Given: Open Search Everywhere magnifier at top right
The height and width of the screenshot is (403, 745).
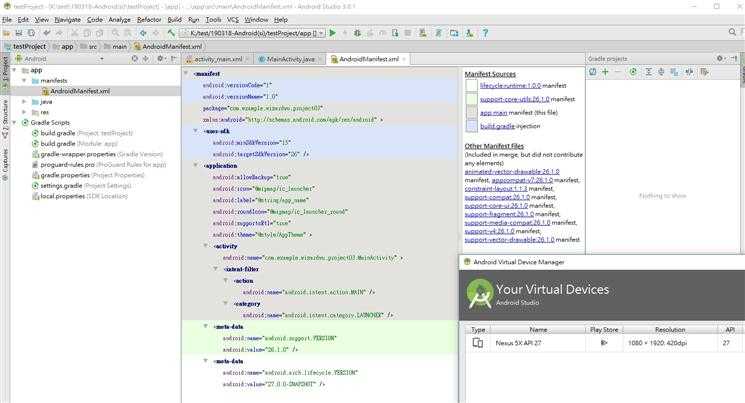Looking at the screenshot, I should click(732, 32).
